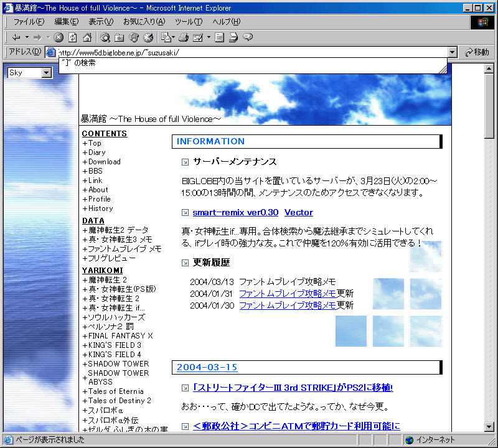This screenshot has width=498, height=448.
Task: Click the arrow bullet beside 郵政公社 headline
Action: [x=185, y=426]
